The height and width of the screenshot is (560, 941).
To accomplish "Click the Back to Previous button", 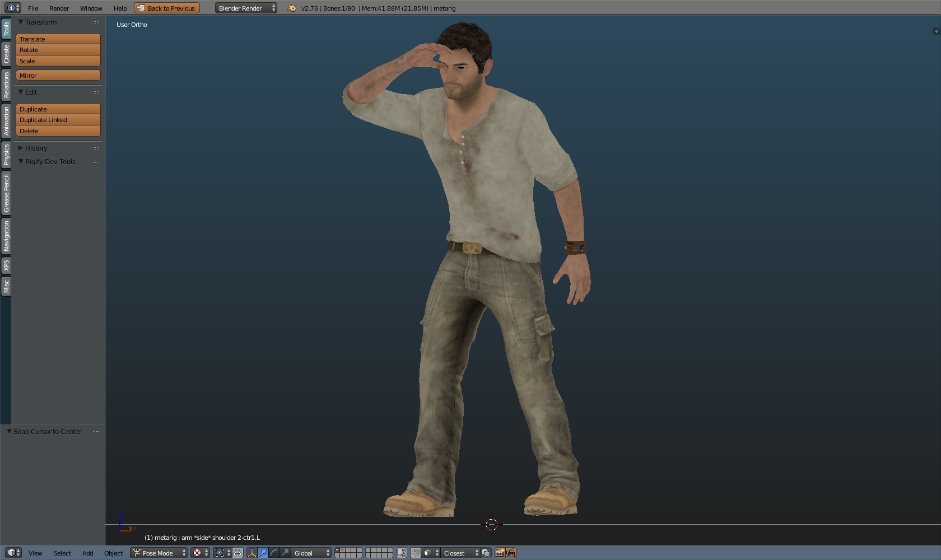I will pos(167,8).
